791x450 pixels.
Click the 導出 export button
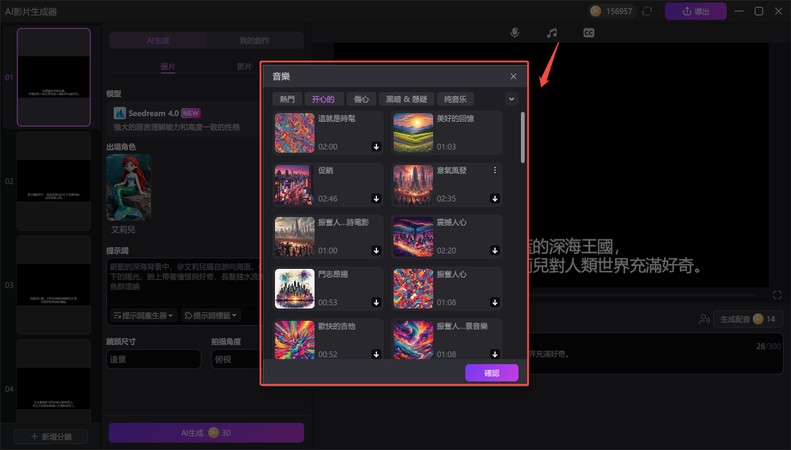696,11
